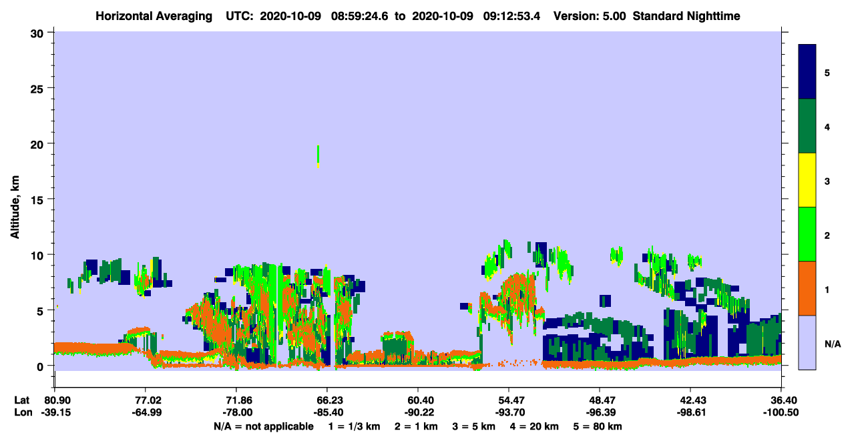Viewport: 868px width, 445px height.
Task: Click the y-axis tick label 20
Action: [x=39, y=143]
